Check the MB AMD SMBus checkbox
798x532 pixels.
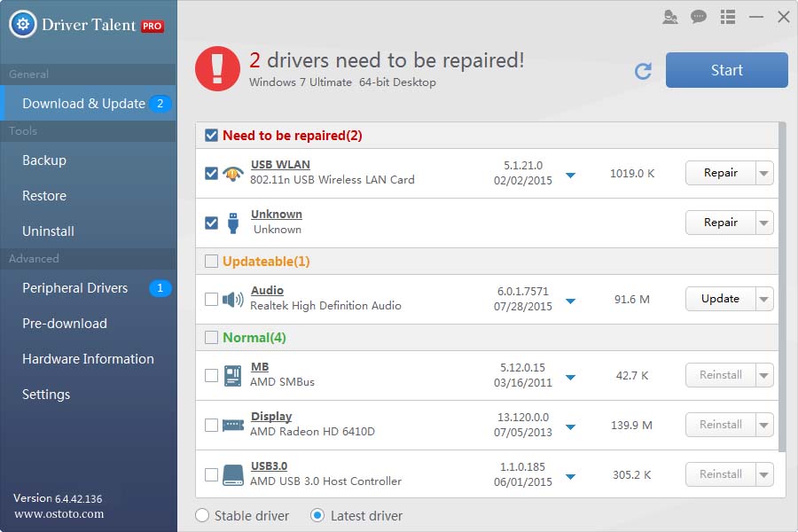pos(211,376)
